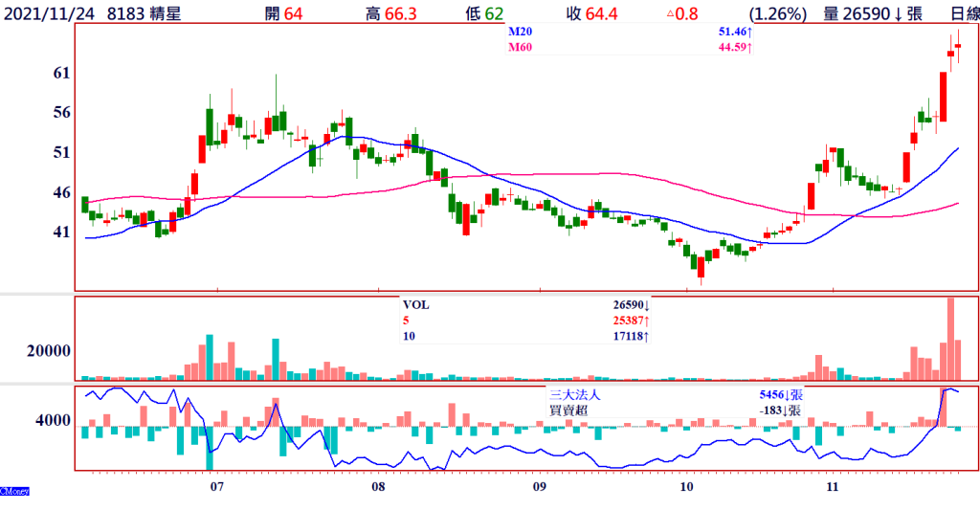This screenshot has width=980, height=510.
Task: Click the 07 month marker on timeline
Action: 217,486
